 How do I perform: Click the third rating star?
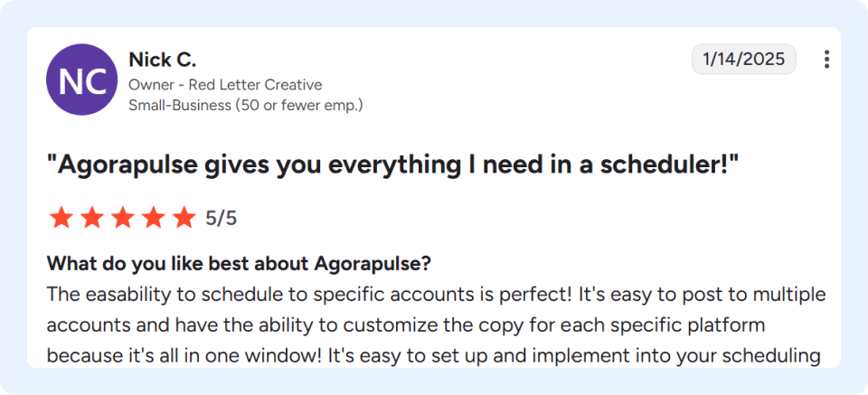pos(122,218)
